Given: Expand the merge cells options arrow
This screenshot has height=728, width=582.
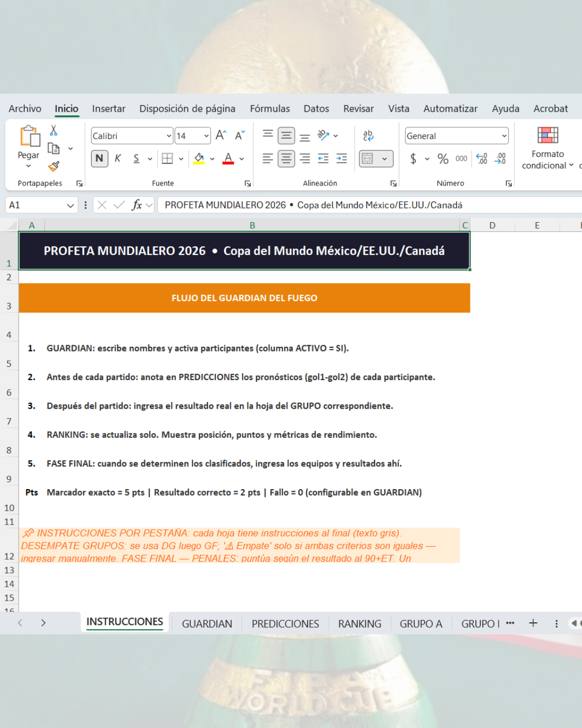Looking at the screenshot, I should (385, 159).
